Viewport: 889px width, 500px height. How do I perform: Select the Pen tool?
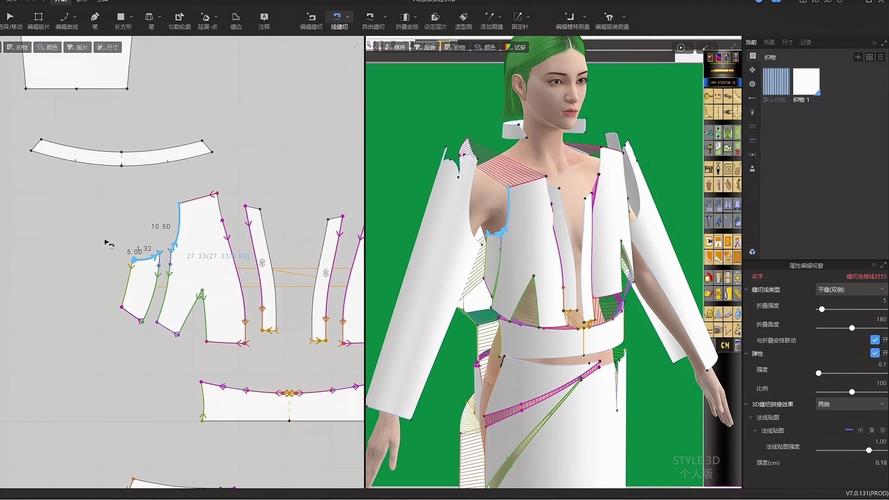point(95,20)
